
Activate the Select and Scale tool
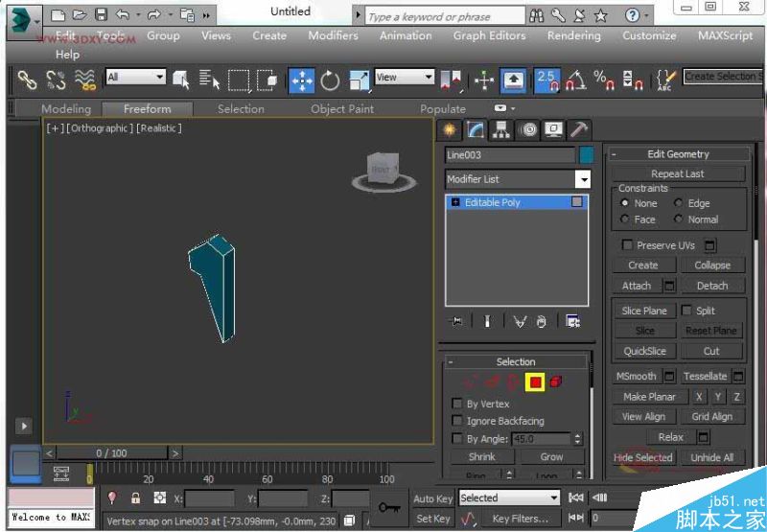coord(359,81)
